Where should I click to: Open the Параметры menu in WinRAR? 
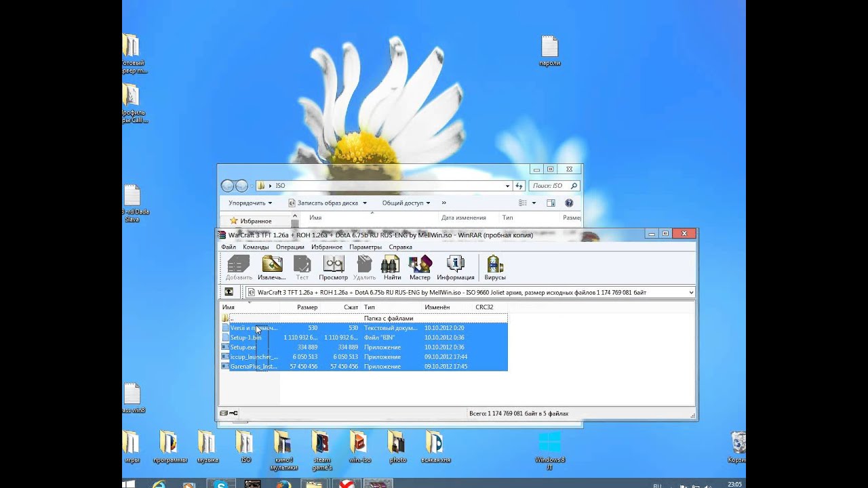pos(366,247)
